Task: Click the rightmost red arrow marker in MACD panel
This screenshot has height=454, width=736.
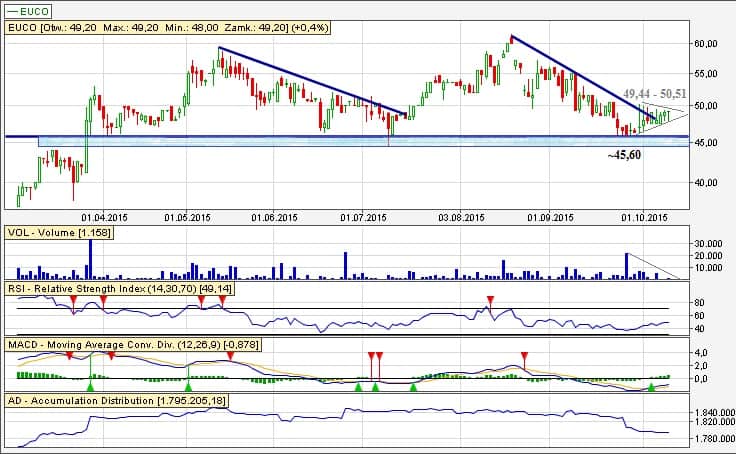Action: [x=524, y=356]
